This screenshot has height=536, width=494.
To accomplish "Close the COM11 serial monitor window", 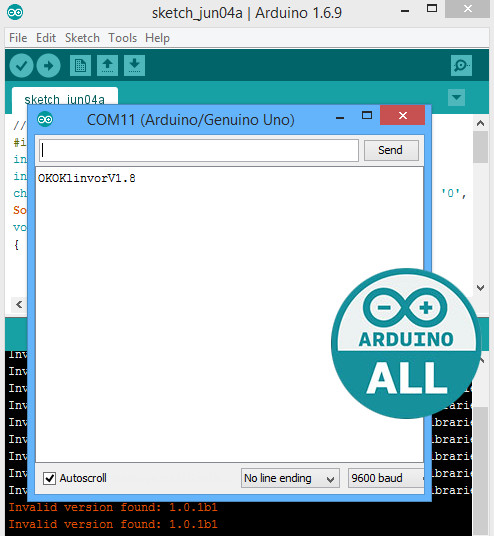I will (x=402, y=116).
